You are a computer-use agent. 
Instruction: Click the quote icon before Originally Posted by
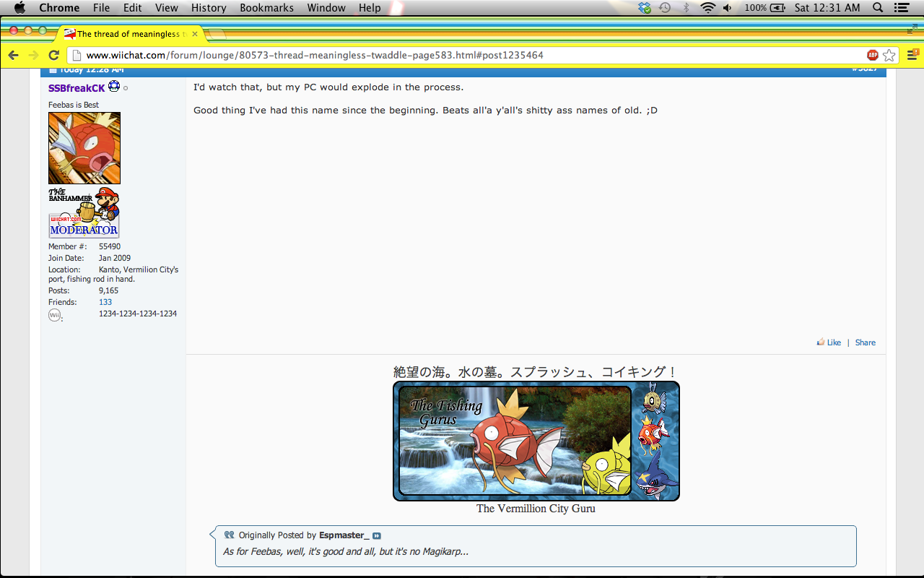point(230,535)
